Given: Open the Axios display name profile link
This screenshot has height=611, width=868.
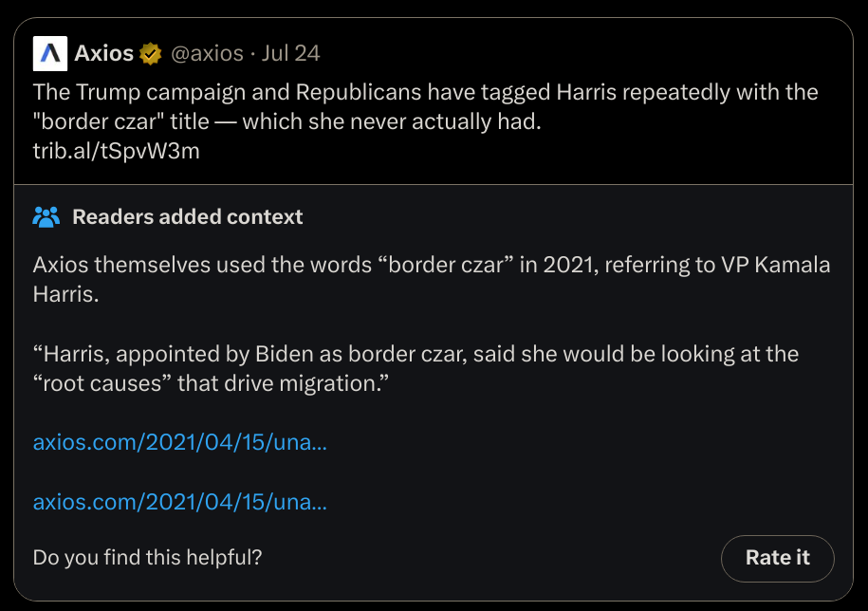Looking at the screenshot, I should tap(103, 53).
